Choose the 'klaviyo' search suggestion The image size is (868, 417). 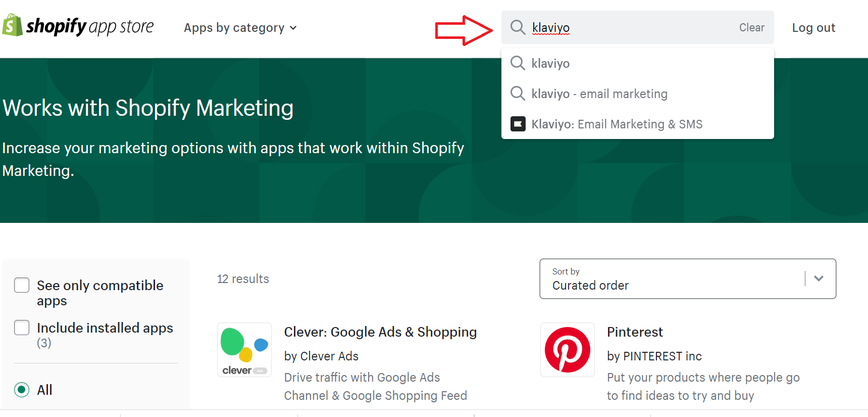tap(637, 63)
